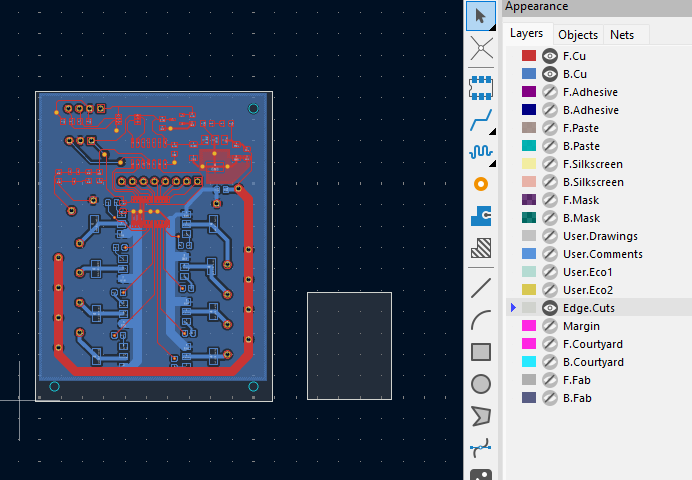Hide the F.Cu layer visibility
692x480 pixels.
coord(549,56)
